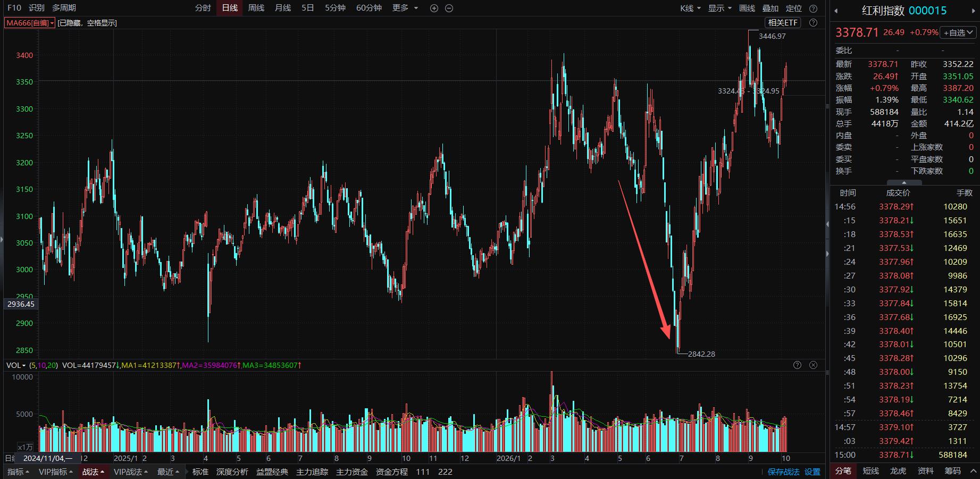The width and height of the screenshot is (980, 479).
Task: Zoom out chart with minus icon
Action: pos(449,8)
